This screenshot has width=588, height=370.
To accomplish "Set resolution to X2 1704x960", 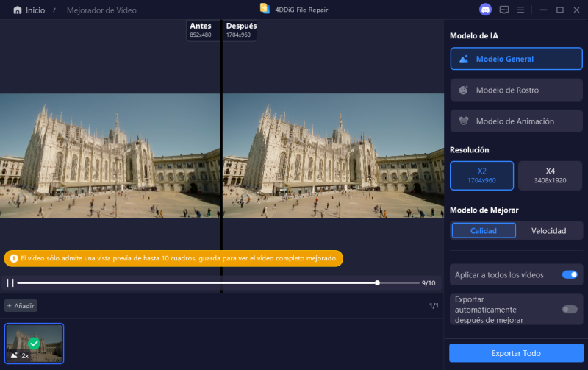I will coord(482,175).
